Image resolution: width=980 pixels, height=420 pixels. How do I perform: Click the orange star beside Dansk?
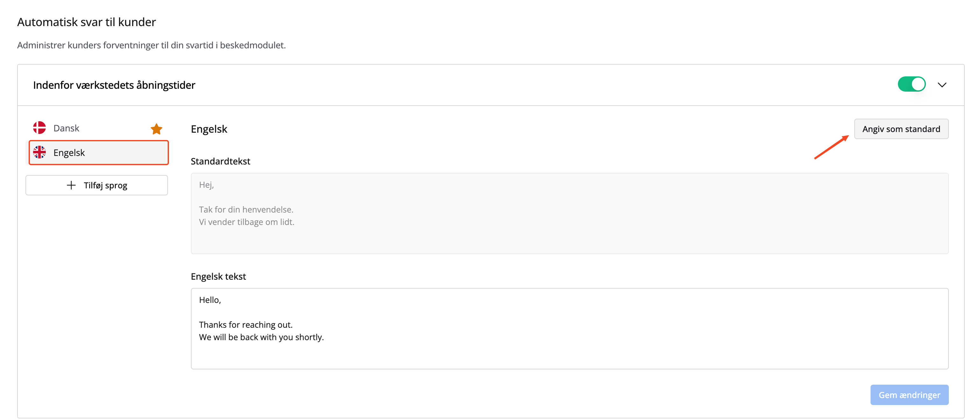click(x=156, y=129)
